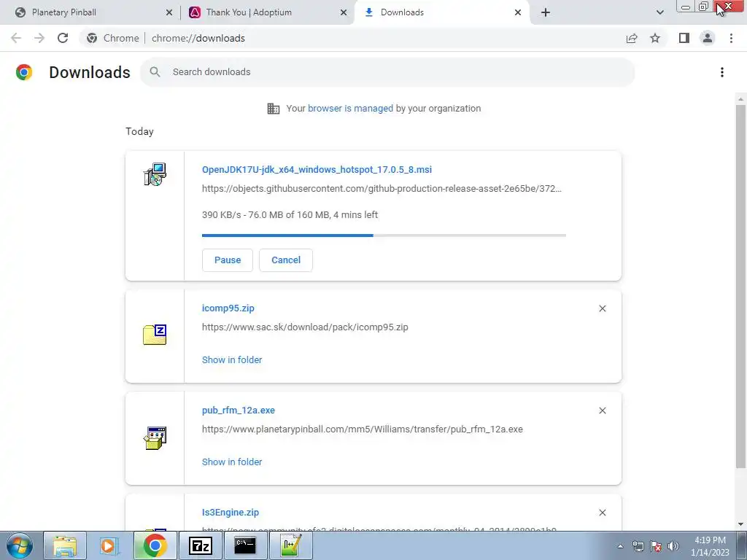
Task: Open the profile avatar menu
Action: (708, 38)
